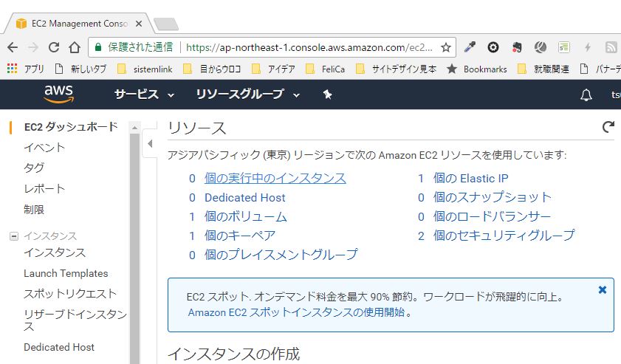Image resolution: width=621 pixels, height=364 pixels.
Task: Open 個のセキュリティグループ link
Action: pyautogui.click(x=504, y=236)
